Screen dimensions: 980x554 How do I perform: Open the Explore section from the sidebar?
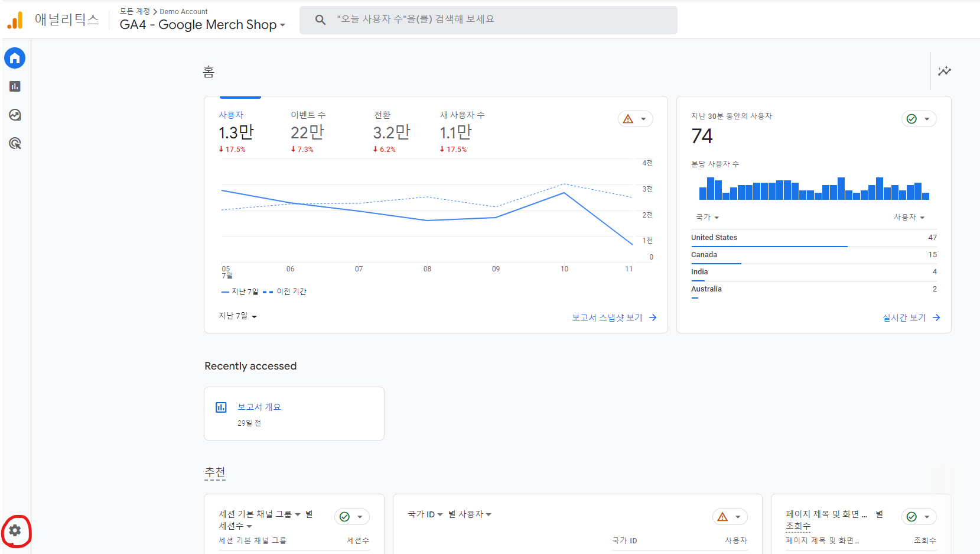coord(14,115)
